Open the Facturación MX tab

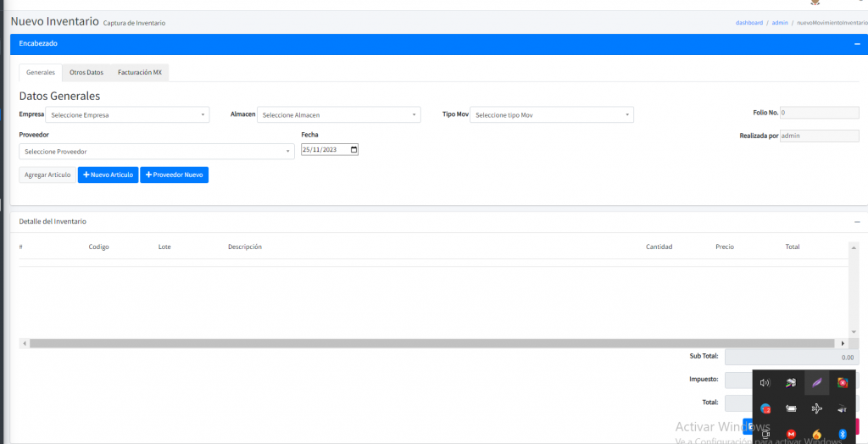(x=140, y=73)
